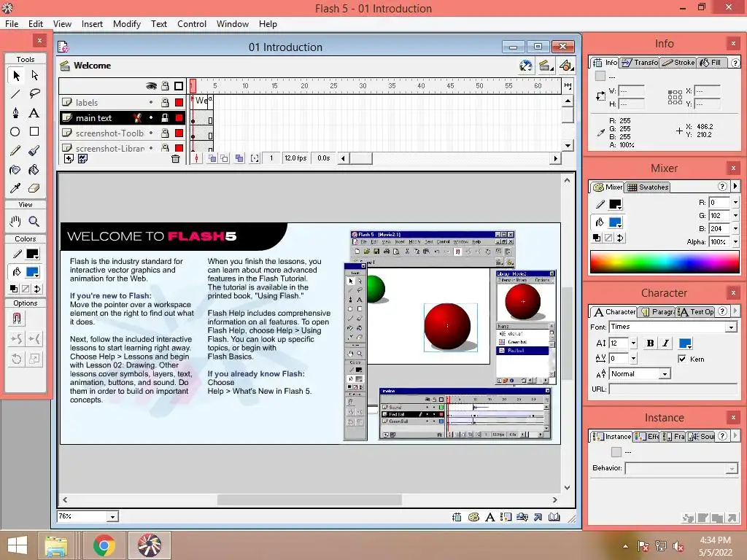The width and height of the screenshot is (747, 560).
Task: Open the Library launcher icon in status bar
Action: (x=554, y=517)
